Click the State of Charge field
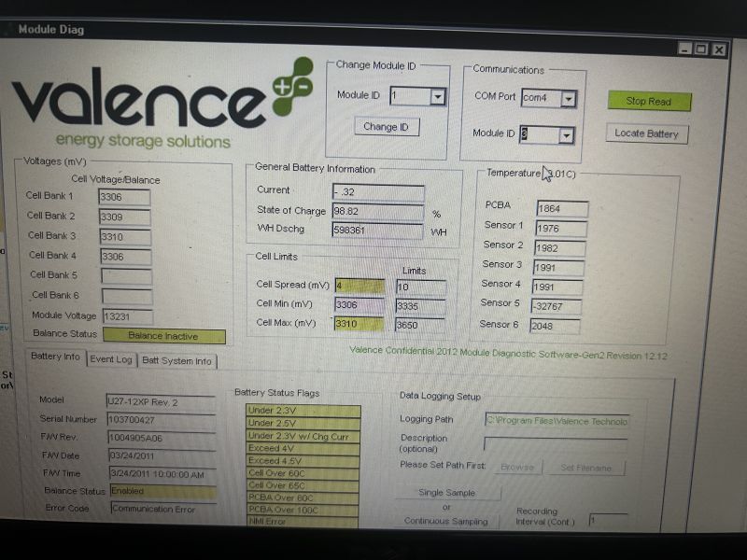Screen dimensions: 747x560 378,212
